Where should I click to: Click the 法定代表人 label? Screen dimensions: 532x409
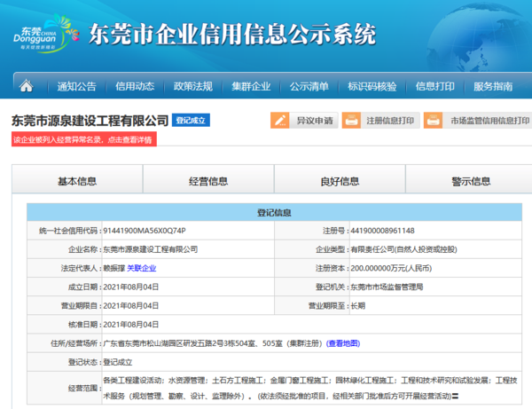click(x=81, y=268)
